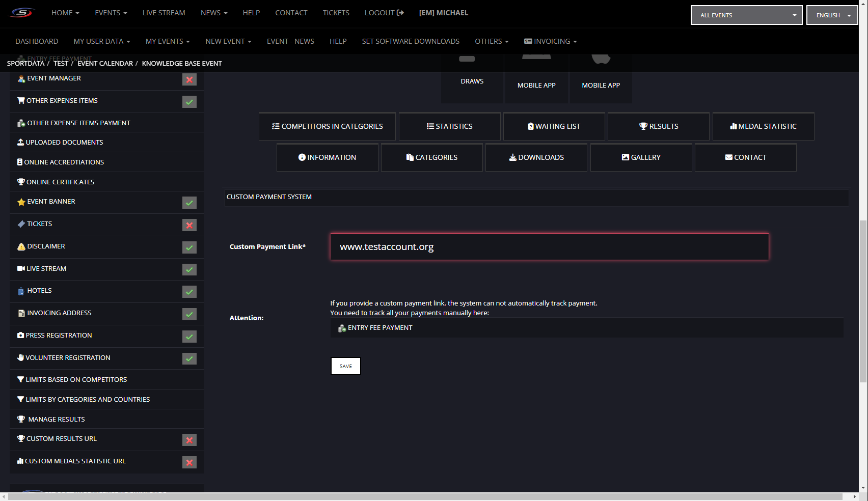868x501 pixels.
Task: Open the Tickets top menu item
Action: pos(336,13)
